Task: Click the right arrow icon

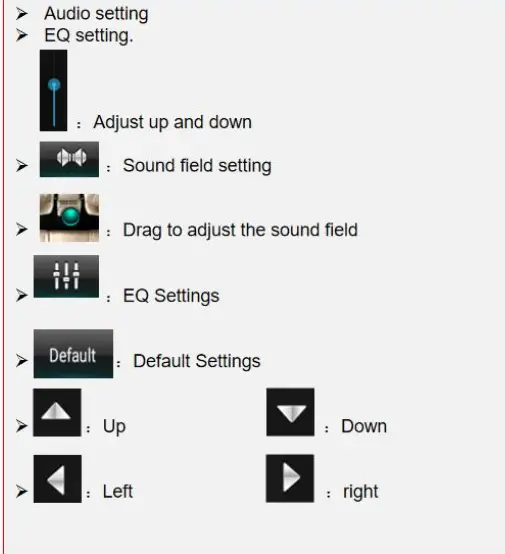Action: tap(290, 478)
